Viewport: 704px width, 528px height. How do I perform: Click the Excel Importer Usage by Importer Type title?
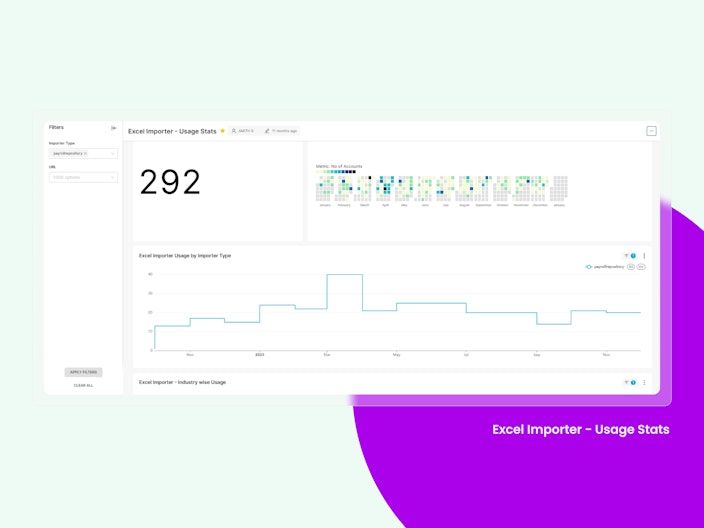(x=185, y=255)
